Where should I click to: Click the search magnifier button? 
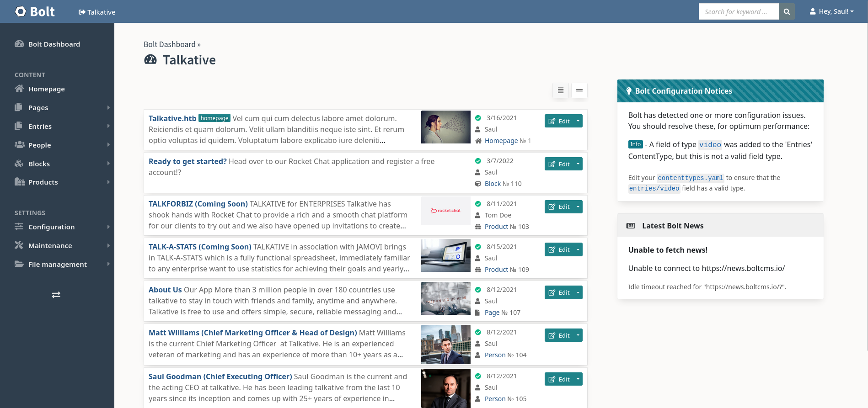click(787, 12)
